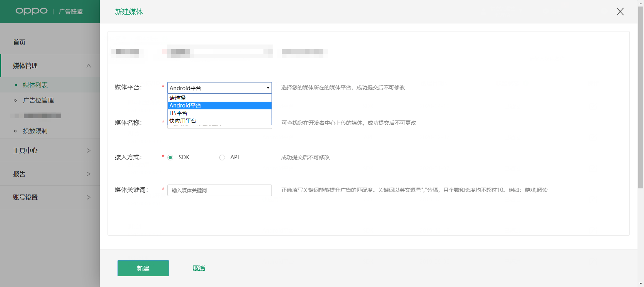The height and width of the screenshot is (287, 644).
Task: Expand the 报告 chevron in sidebar
Action: [x=89, y=174]
